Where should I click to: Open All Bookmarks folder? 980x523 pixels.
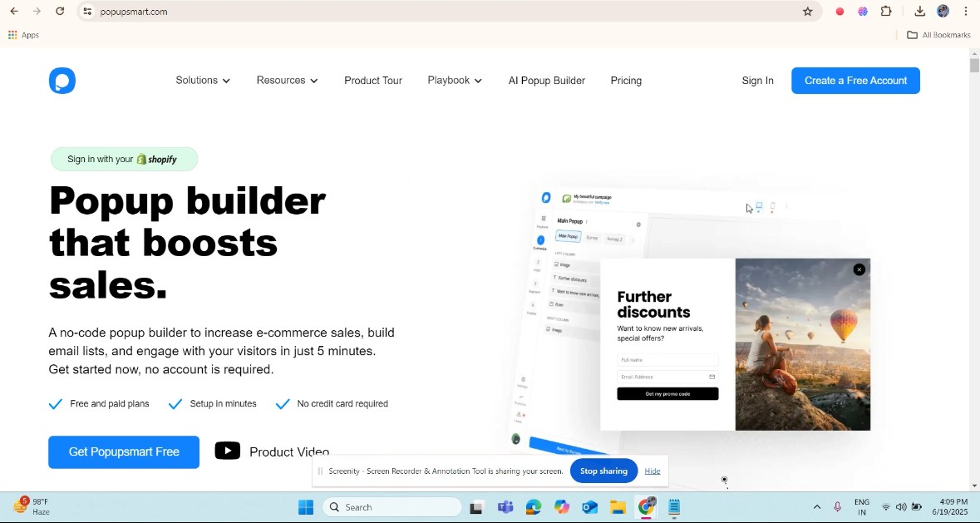point(938,35)
